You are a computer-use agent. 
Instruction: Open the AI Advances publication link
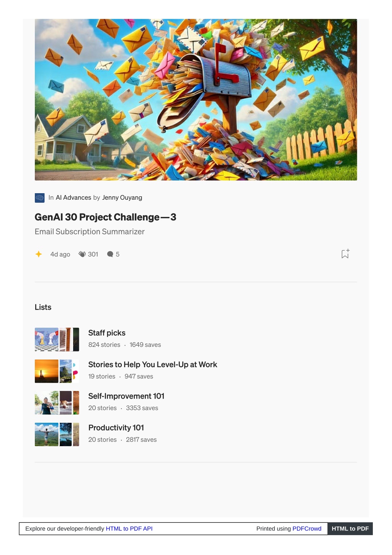pos(73,198)
